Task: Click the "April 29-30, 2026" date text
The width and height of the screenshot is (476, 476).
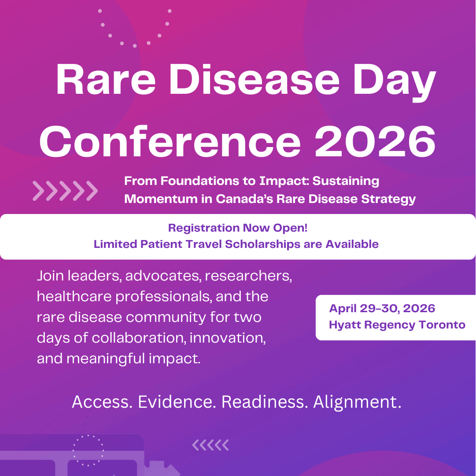Action: point(382,308)
